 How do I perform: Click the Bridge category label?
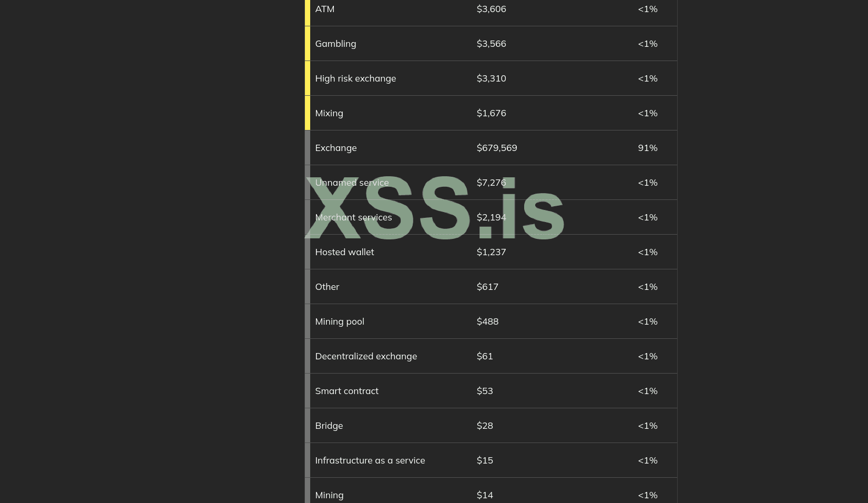point(329,426)
